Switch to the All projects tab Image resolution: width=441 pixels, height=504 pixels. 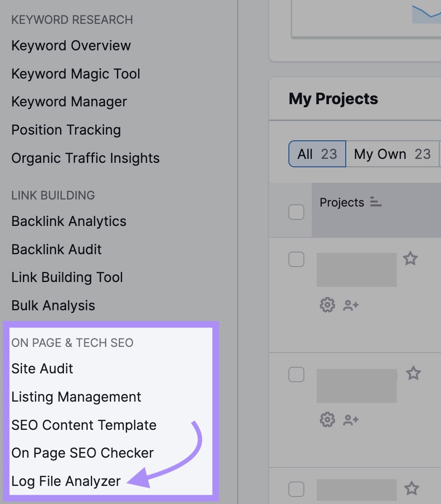coord(316,154)
